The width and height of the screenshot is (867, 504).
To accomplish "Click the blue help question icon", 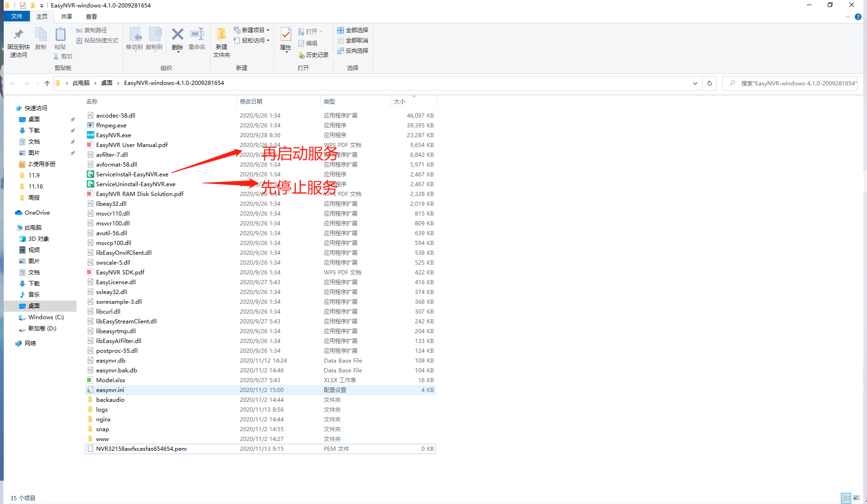I will [x=858, y=17].
